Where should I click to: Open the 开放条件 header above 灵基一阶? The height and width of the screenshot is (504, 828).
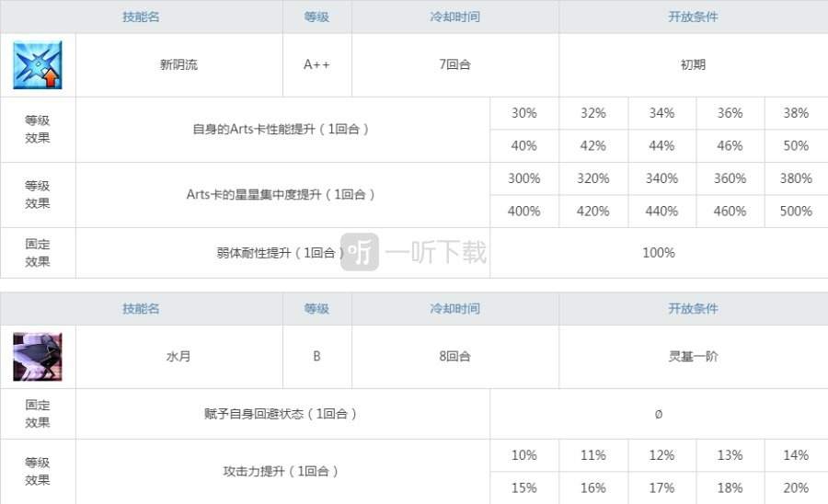pyautogui.click(x=694, y=309)
